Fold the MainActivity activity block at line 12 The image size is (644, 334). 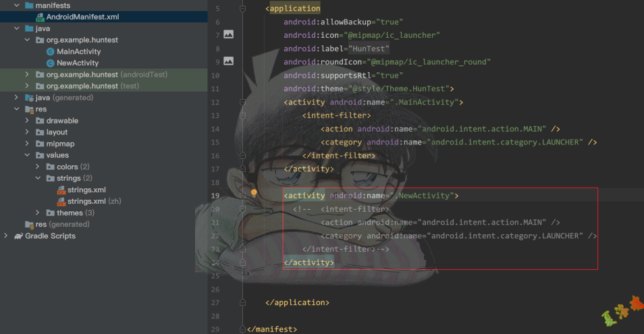(242, 102)
